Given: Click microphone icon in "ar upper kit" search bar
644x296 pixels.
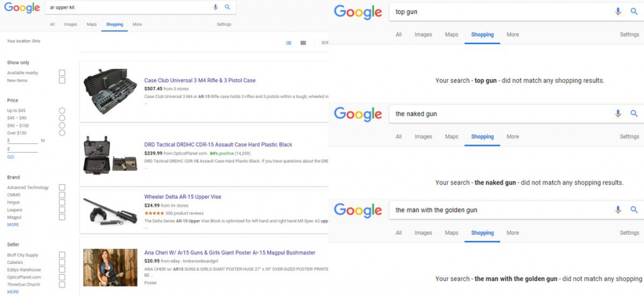Looking at the screenshot, I should tap(216, 7).
